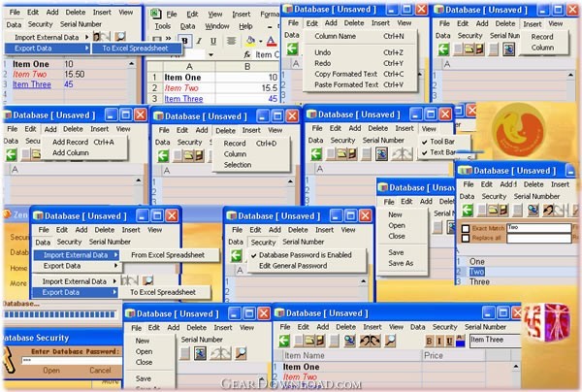The image size is (582, 392).
Task: Click the Bold button in Excel toolbar
Action: click(184, 42)
